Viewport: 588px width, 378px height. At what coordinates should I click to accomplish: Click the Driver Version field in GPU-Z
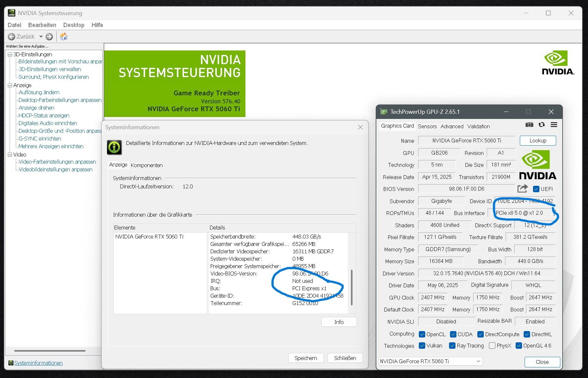point(487,273)
